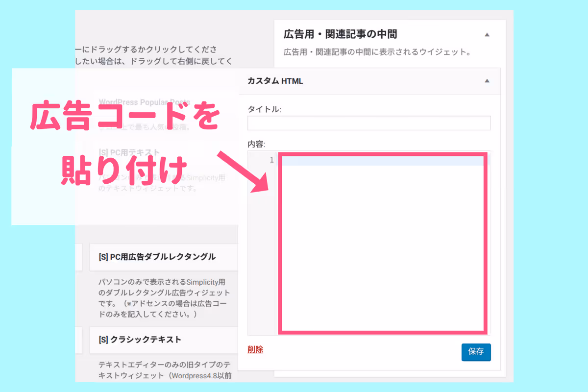Click line number 1 in editor gutter
588x392 pixels.
click(x=272, y=160)
